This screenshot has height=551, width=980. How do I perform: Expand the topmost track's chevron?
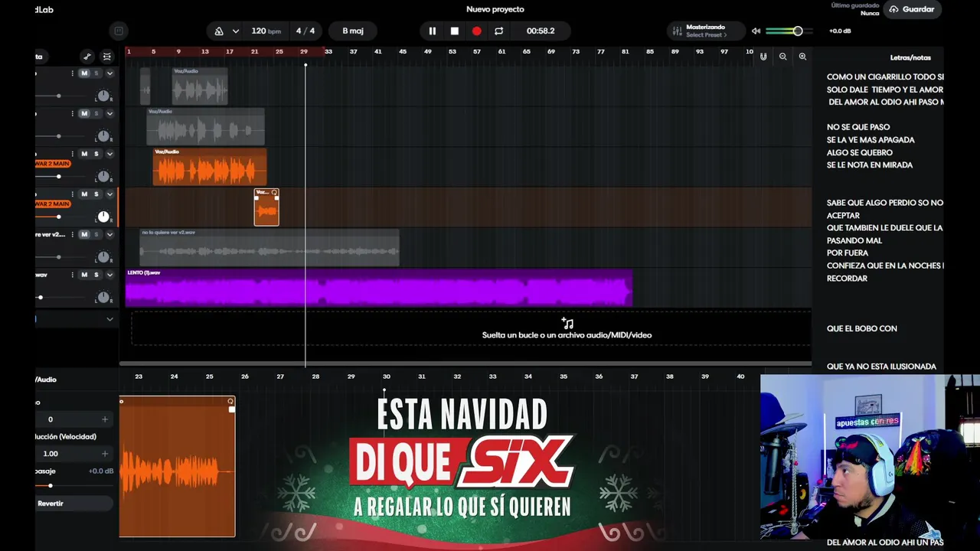[x=109, y=73]
